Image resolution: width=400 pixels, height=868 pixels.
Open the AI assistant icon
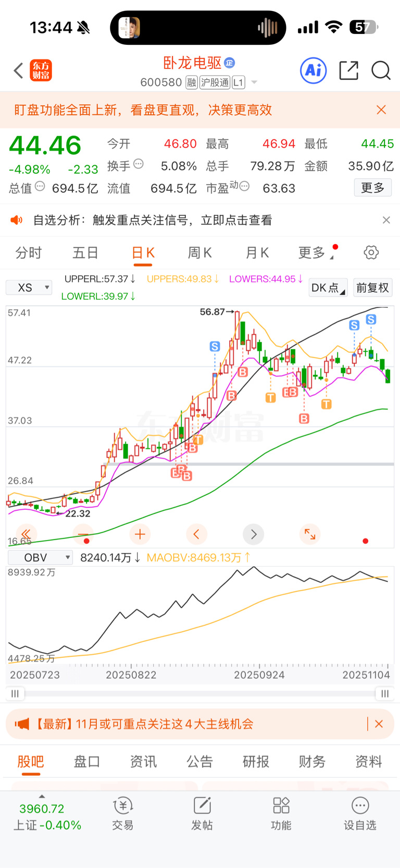(314, 70)
